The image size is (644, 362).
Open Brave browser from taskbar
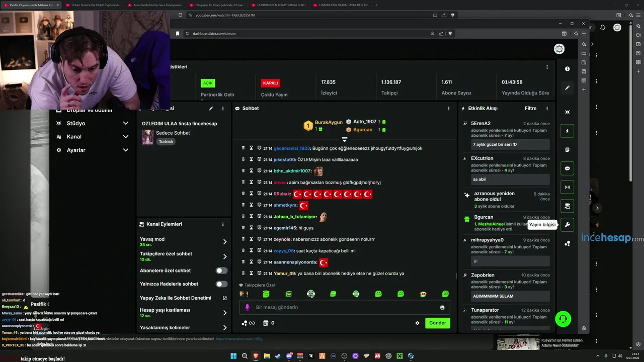[256, 356]
